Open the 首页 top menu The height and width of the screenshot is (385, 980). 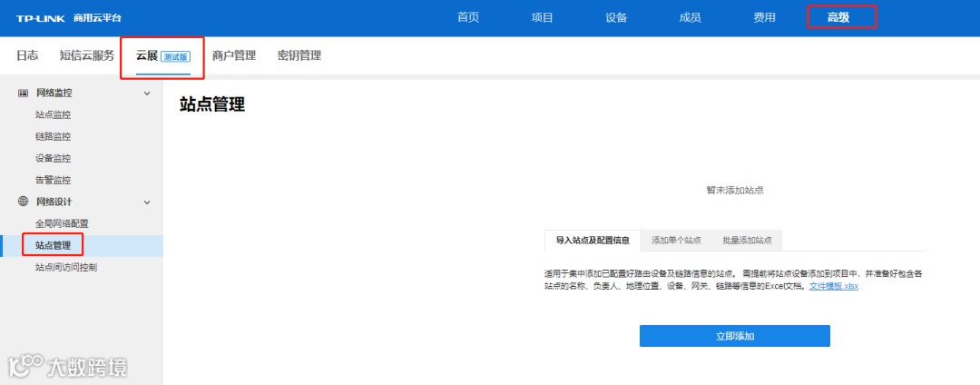468,17
